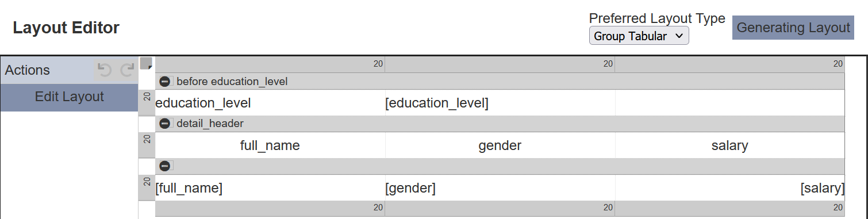Select the [salary] detail field cell

click(x=730, y=188)
